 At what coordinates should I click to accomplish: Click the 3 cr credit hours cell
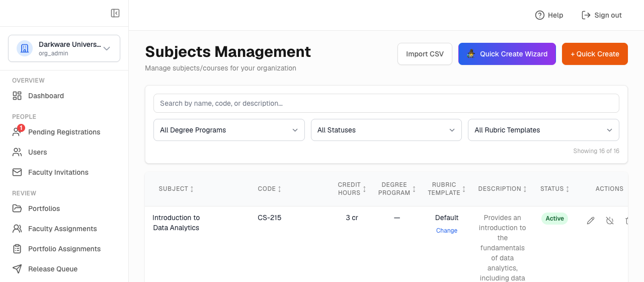352,218
